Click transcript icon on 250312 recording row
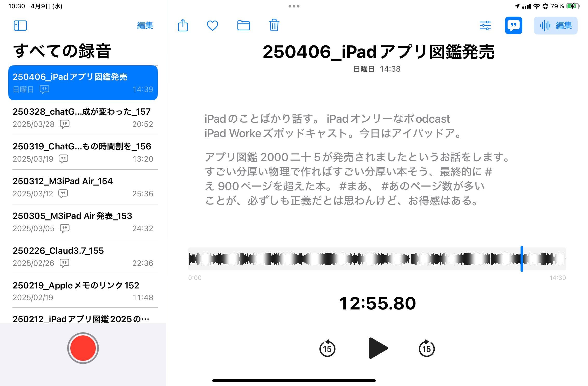The image size is (588, 386). [63, 194]
